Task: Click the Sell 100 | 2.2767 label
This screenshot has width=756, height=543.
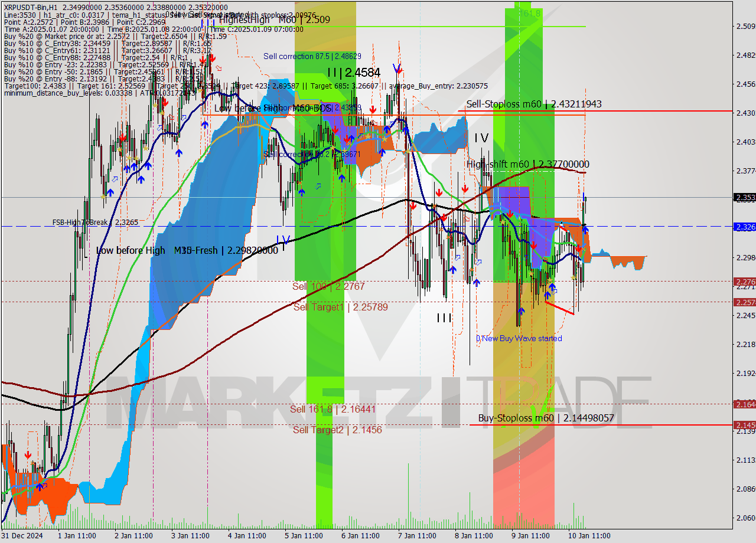Action: [x=328, y=286]
